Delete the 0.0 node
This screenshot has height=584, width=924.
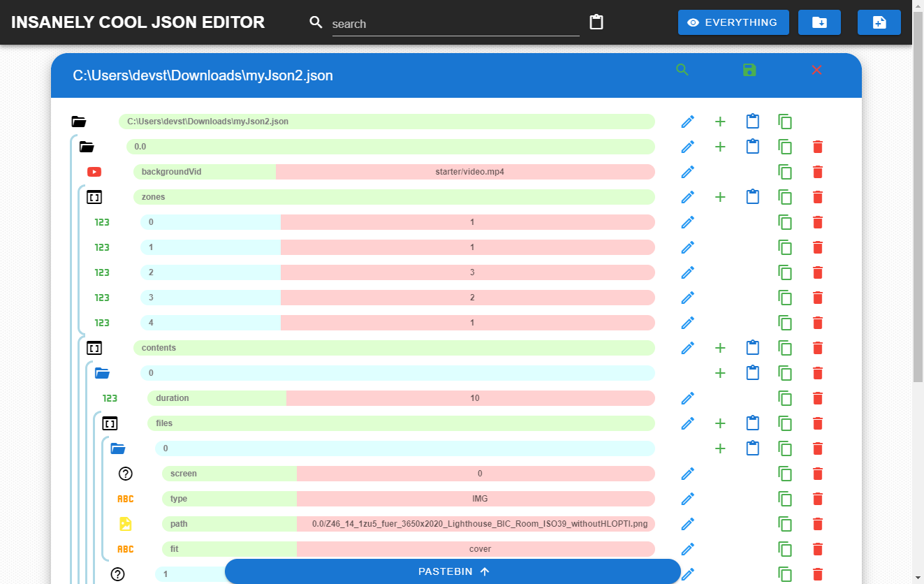coord(818,147)
